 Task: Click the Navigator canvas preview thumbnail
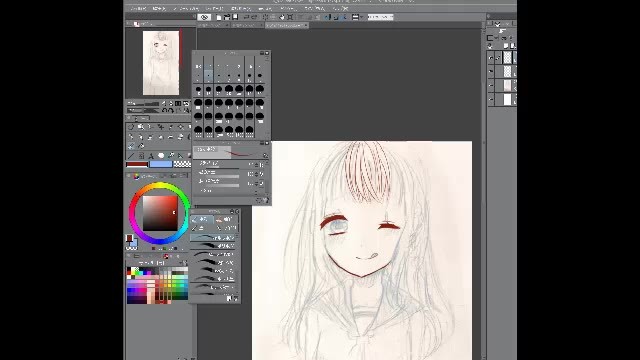(161, 63)
